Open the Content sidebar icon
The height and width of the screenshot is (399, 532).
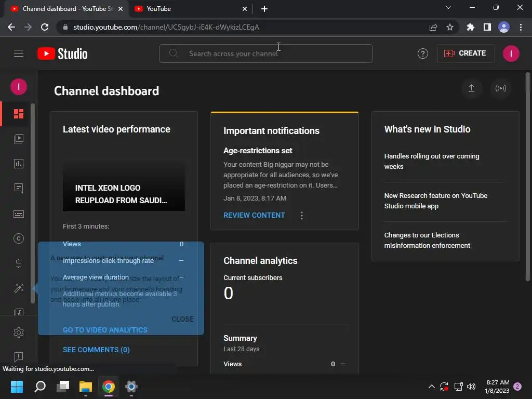tap(19, 138)
